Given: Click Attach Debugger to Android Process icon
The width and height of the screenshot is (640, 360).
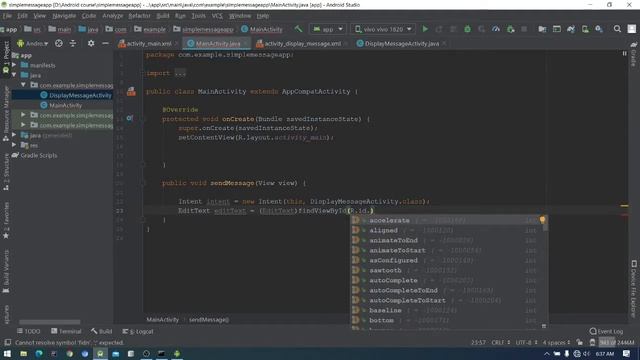Looking at the screenshot, I should coord(510,29).
